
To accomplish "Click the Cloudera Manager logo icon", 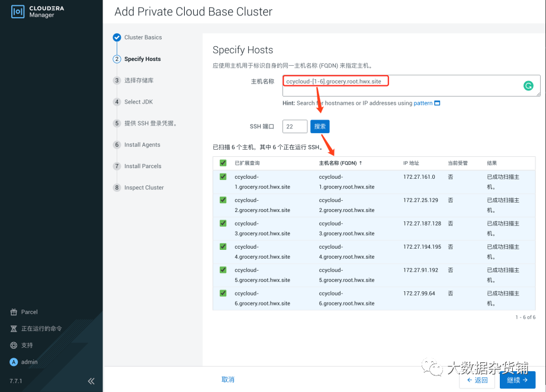I will coord(18,11).
